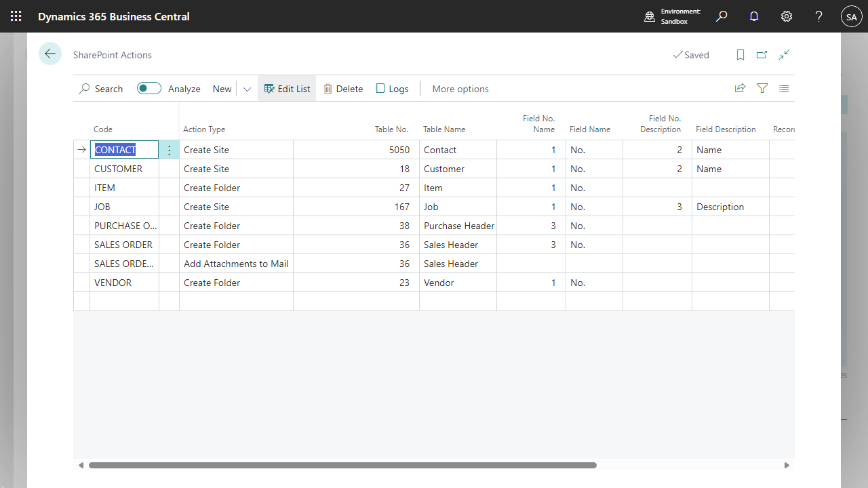Toggle the filter pane
The image size is (868, 488).
tap(762, 88)
